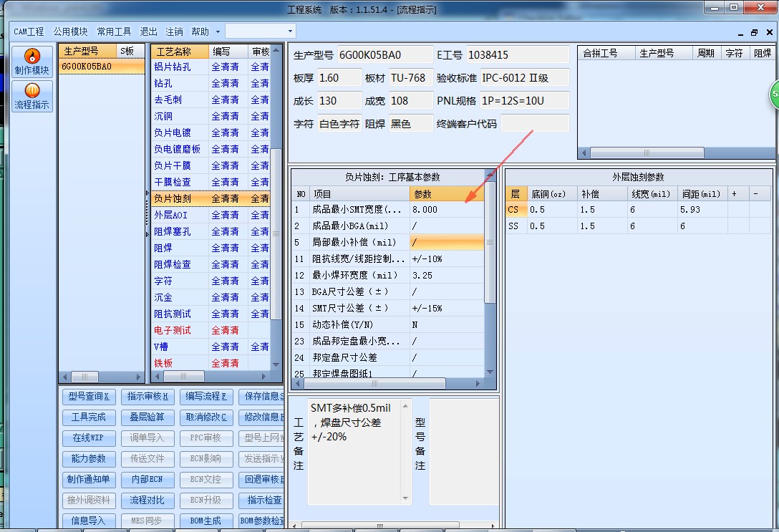Click the 合拼工号 table scroll left arrow
Image resolution: width=779 pixels, height=532 pixels.
point(584,153)
